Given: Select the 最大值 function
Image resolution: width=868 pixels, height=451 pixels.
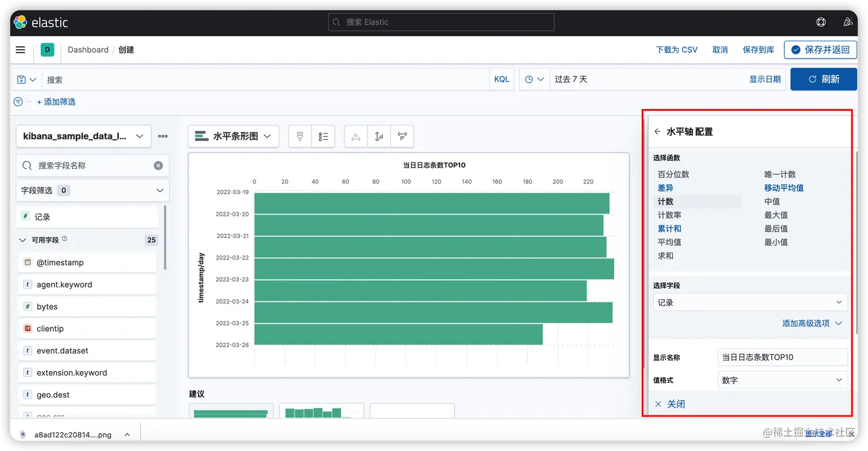Looking at the screenshot, I should pos(776,215).
